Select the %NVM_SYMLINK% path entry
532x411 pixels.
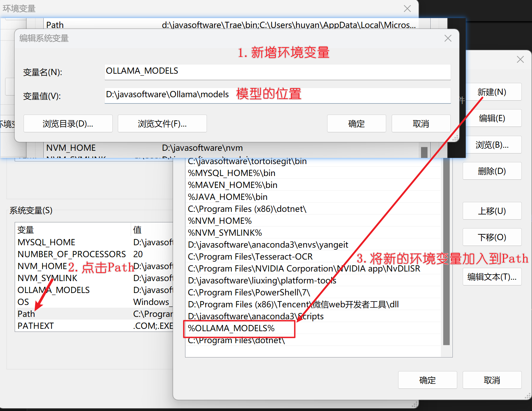tap(313, 233)
